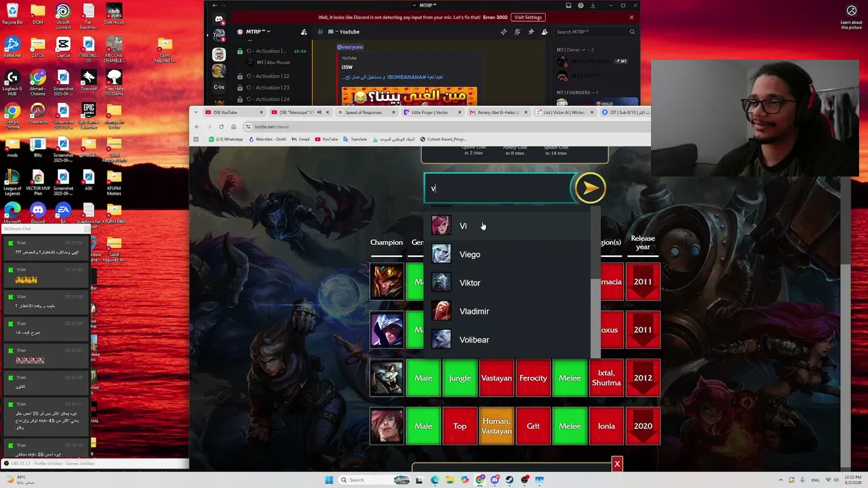The image size is (868, 488).
Task: Open Ubisoft Connect desktop shortcut
Action: tap(63, 17)
